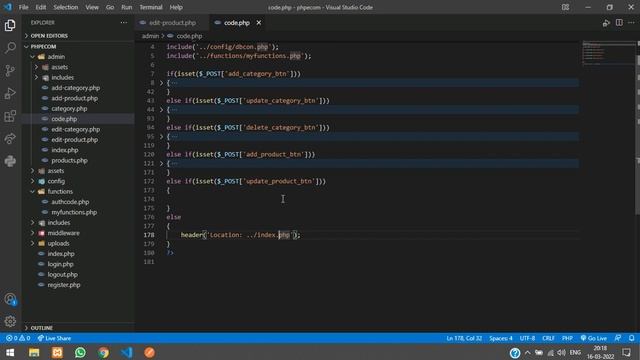Viewport: 640px width, 360px height.
Task: Open editor more actions ellipsis
Action: point(631,23)
